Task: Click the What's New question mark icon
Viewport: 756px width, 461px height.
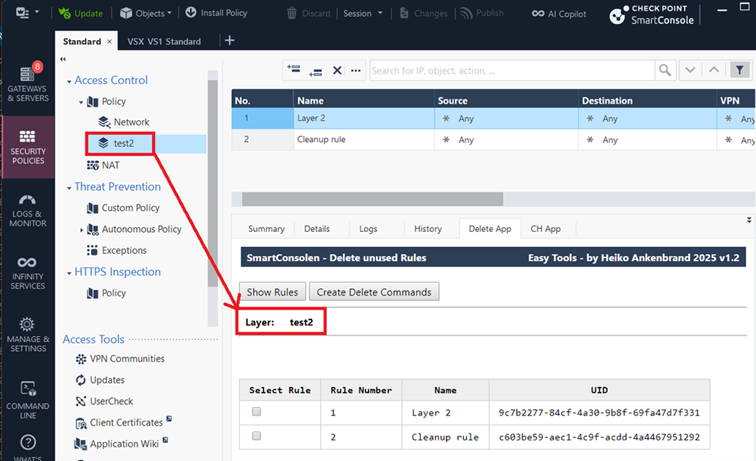Action: coord(28,442)
